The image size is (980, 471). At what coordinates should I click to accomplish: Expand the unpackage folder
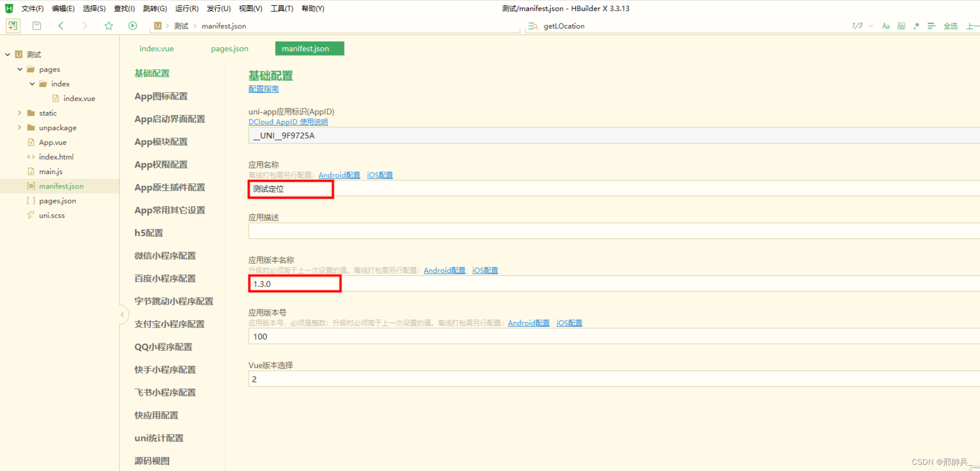point(20,127)
